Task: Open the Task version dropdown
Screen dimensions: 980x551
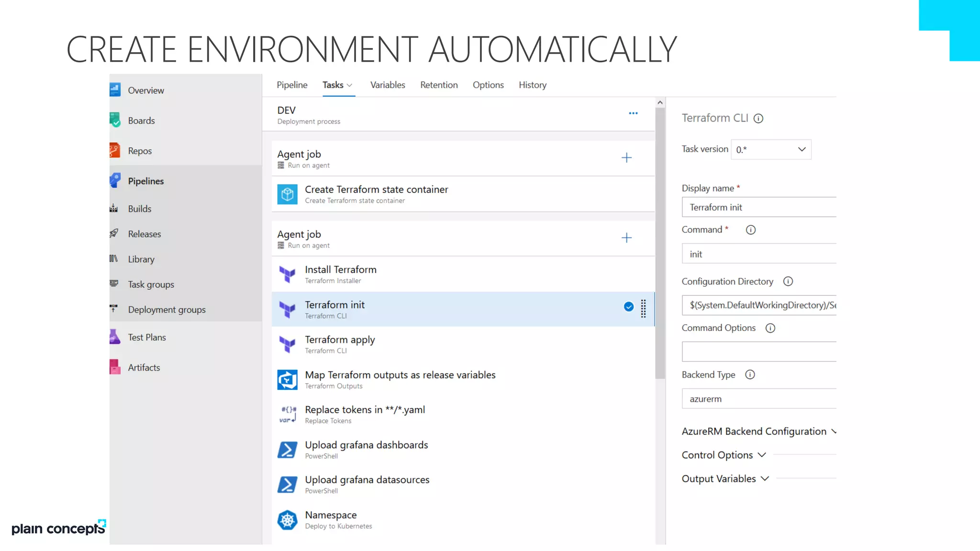Action: click(x=771, y=150)
